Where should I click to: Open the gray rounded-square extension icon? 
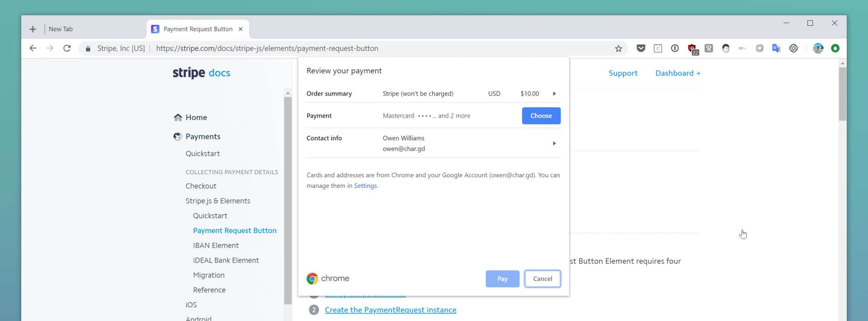pyautogui.click(x=759, y=48)
